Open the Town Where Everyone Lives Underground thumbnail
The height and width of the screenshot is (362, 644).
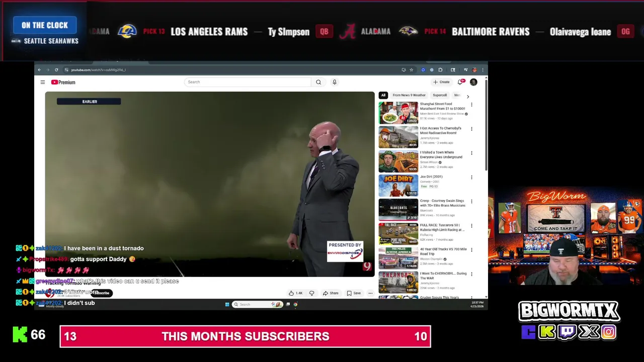click(398, 161)
